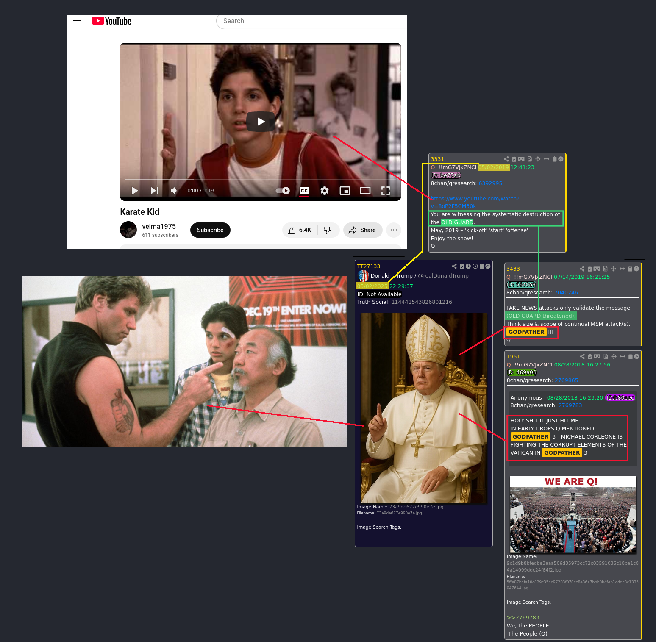This screenshot has height=644, width=656.
Task: Click the clipboard-check icon on post TT27133
Action: [x=462, y=266]
